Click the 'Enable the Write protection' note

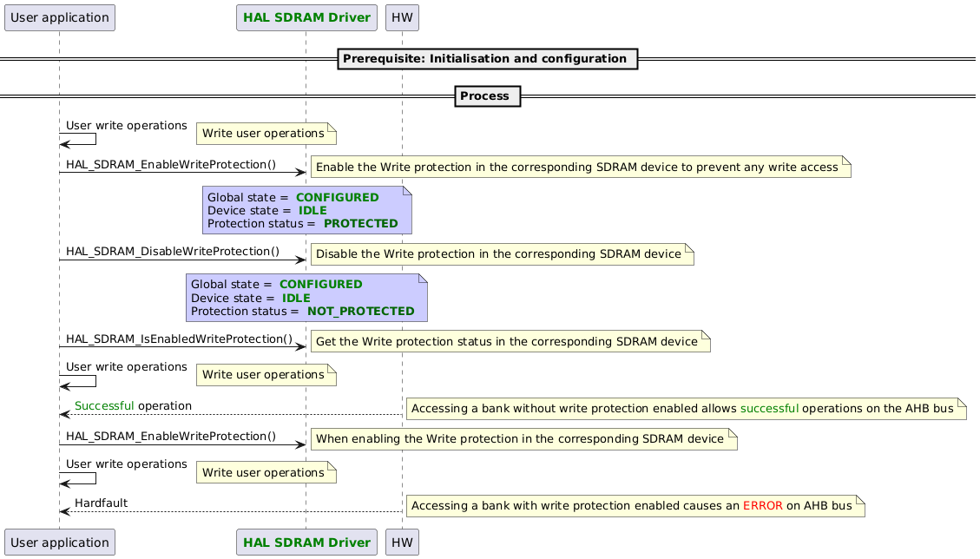581,167
